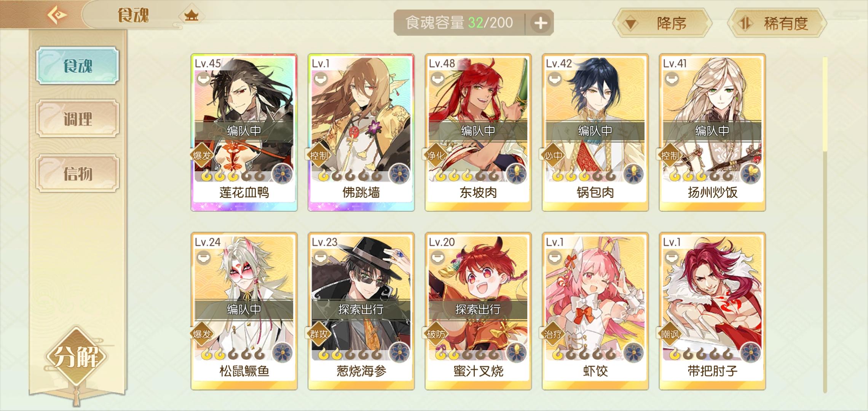Viewport: 868px width, 411px height.
Task: Toggle the bowl marker on 葱烧海参
Action: click(x=321, y=258)
